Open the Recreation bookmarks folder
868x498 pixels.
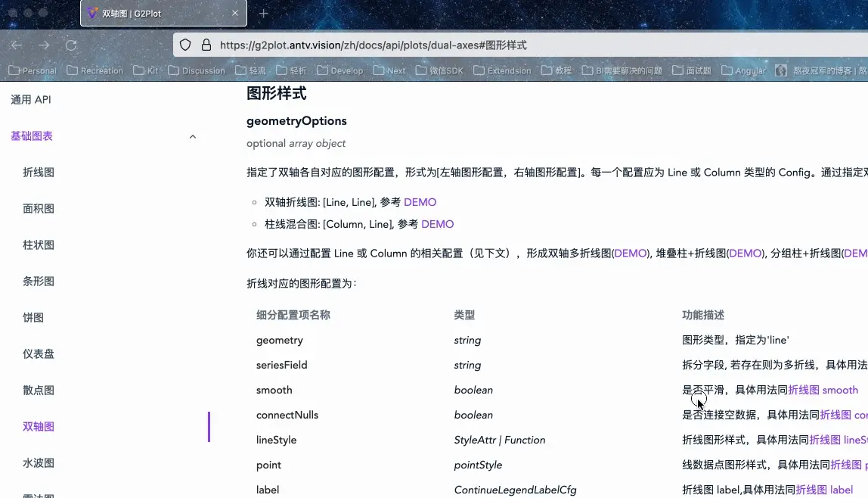95,70
